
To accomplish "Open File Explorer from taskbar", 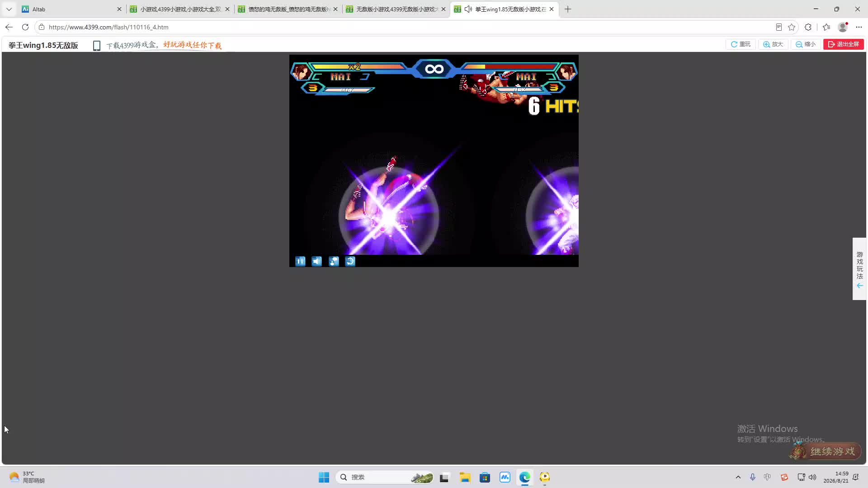I will point(465,477).
